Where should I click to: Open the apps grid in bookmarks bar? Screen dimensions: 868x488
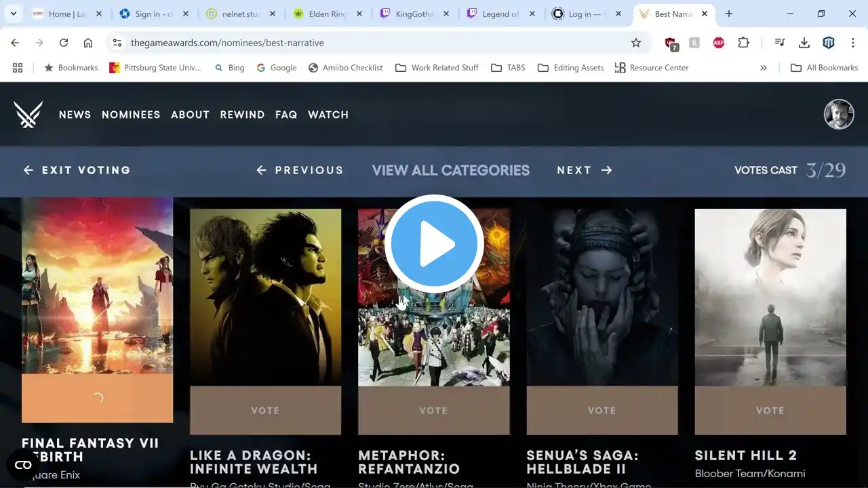(18, 68)
